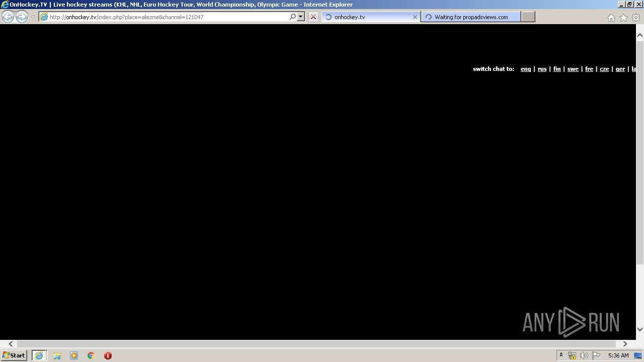Click the horizontal scrollbar right arrow
Viewport: 644px width, 362px height.
coord(625,344)
